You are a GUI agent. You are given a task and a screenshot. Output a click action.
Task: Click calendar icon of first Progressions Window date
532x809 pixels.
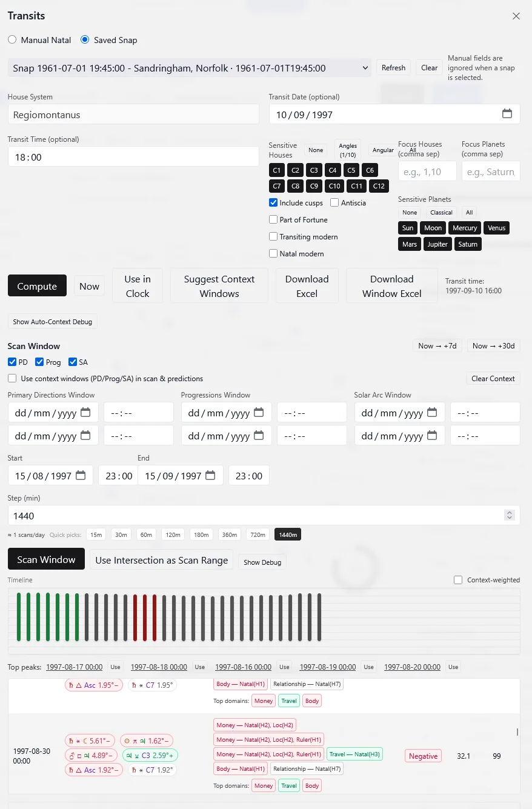(259, 413)
